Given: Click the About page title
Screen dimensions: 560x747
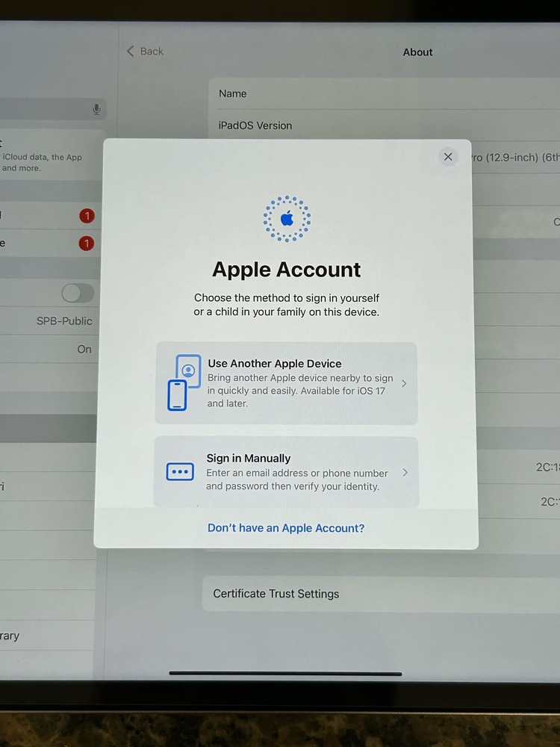Looking at the screenshot, I should point(417,52).
